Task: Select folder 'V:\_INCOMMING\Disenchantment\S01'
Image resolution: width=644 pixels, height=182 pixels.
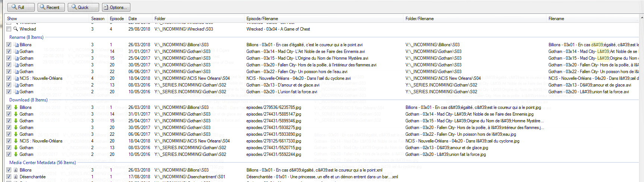Action: tap(190, 177)
